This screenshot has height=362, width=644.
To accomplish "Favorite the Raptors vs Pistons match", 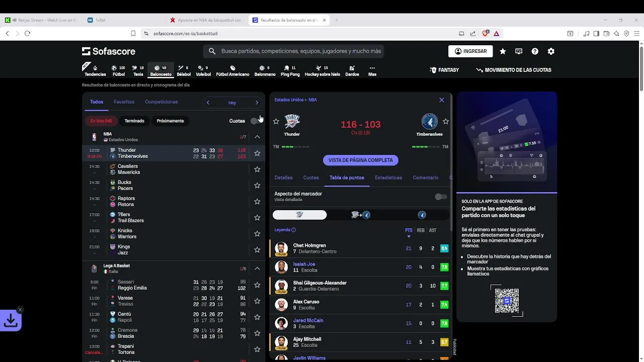I will 257,202.
